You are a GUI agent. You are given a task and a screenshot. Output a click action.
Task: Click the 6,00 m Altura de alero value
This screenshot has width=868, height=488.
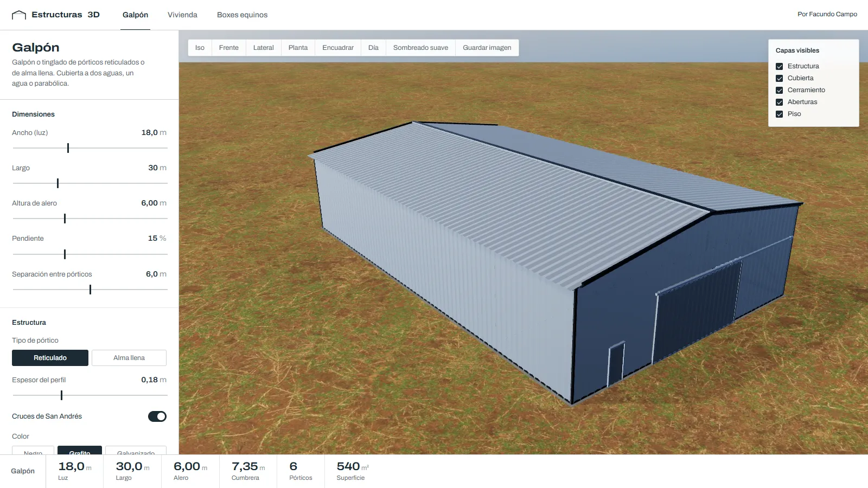(154, 203)
